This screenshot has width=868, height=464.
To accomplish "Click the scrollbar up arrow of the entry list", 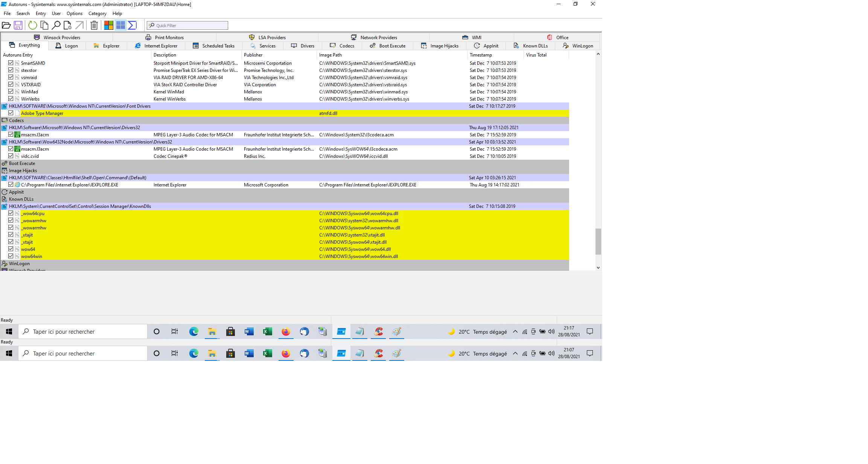I will (598, 54).
